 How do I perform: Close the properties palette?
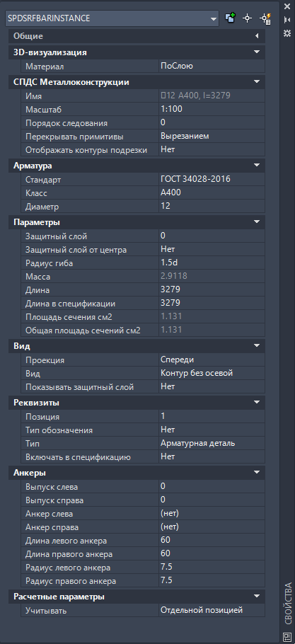[x=287, y=6]
